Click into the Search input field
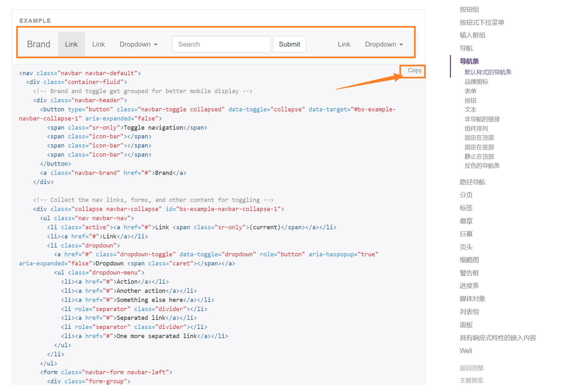 point(221,44)
